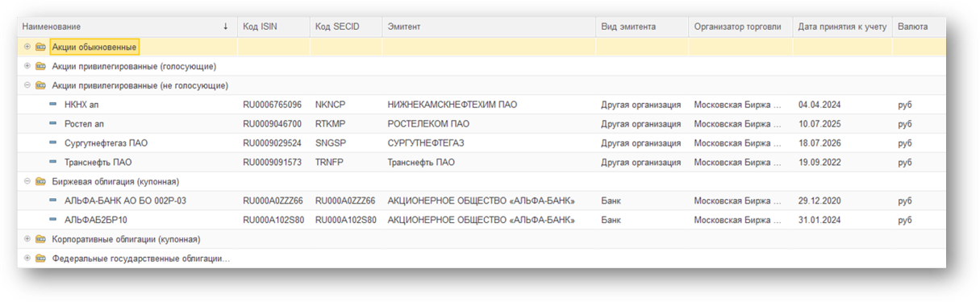Select Акции привилегированные (не голосующие) row

coord(482,85)
